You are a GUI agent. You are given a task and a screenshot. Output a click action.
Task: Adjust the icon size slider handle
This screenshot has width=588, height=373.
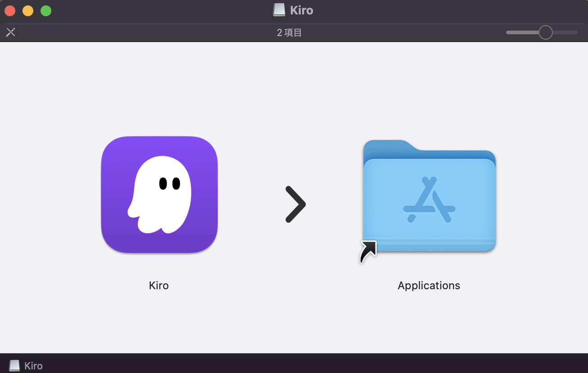(x=545, y=32)
